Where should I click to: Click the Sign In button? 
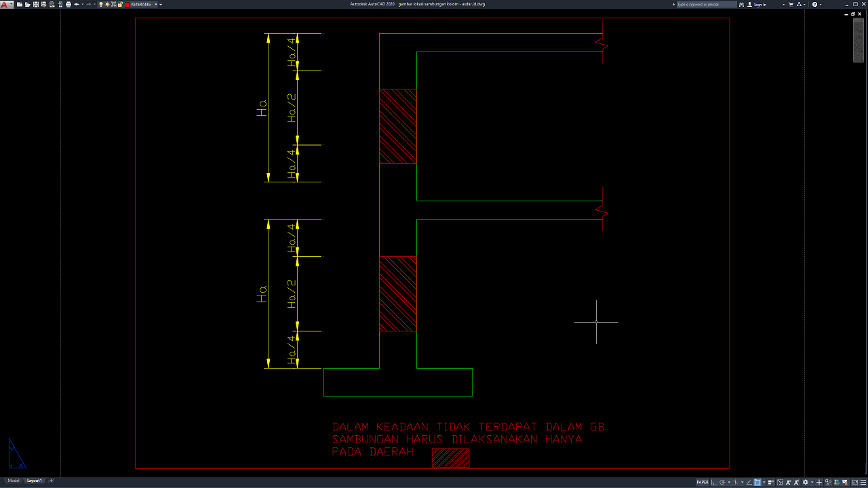pyautogui.click(x=759, y=4)
